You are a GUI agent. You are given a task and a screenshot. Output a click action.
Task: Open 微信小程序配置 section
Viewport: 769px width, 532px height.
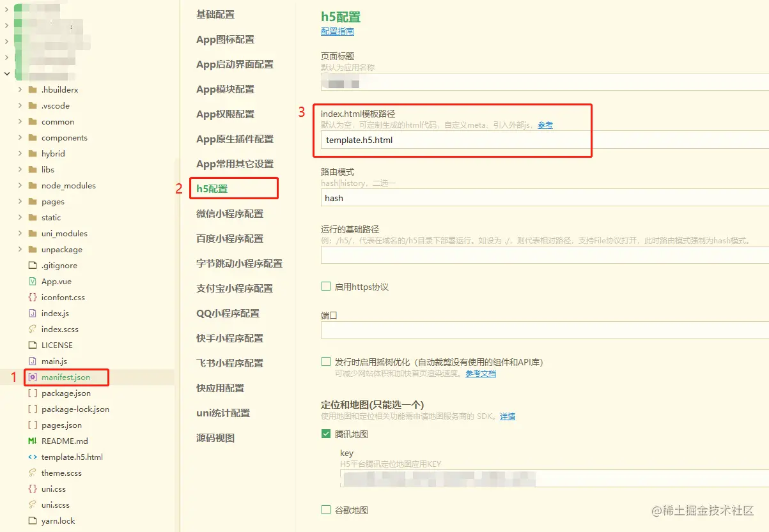click(x=229, y=214)
